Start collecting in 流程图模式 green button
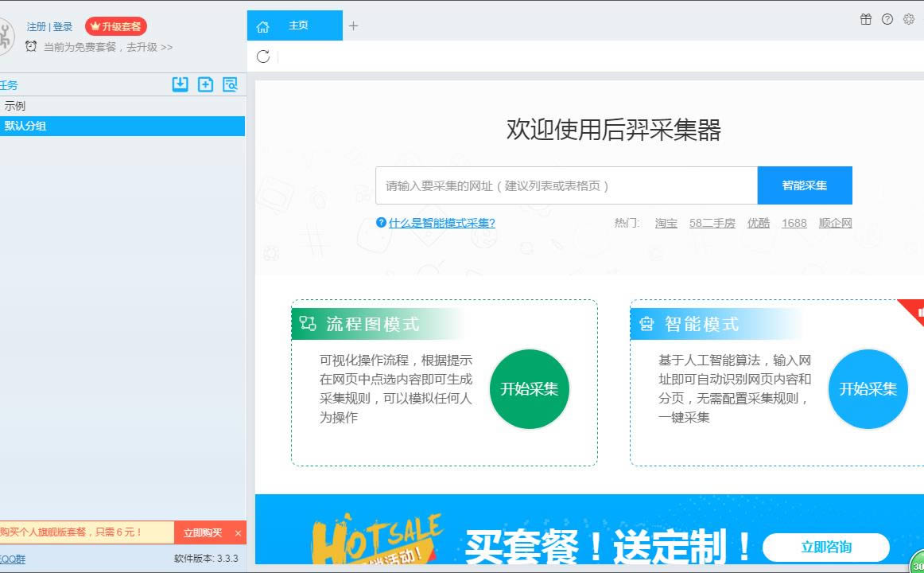924x573 pixels. 529,389
